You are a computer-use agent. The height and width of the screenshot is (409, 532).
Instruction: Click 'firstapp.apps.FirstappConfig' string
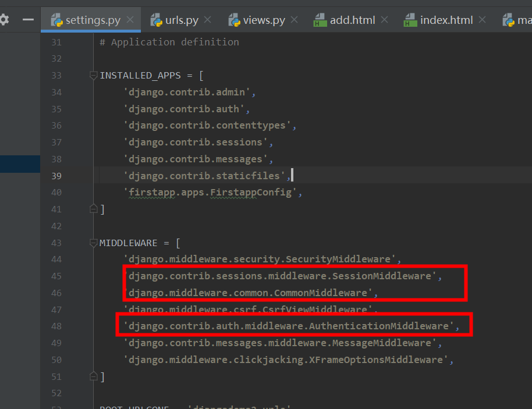coord(210,193)
